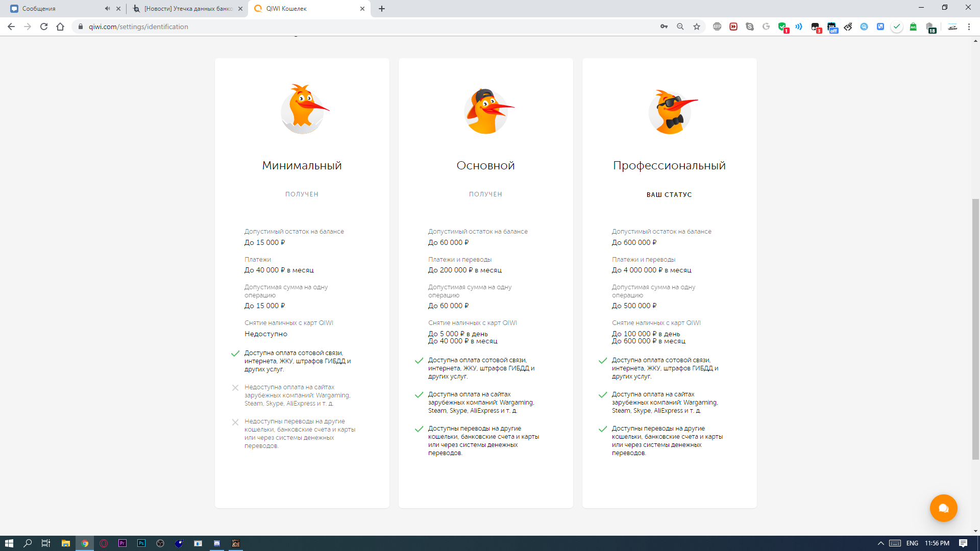
Task: Bookmark this page with star
Action: [697, 27]
